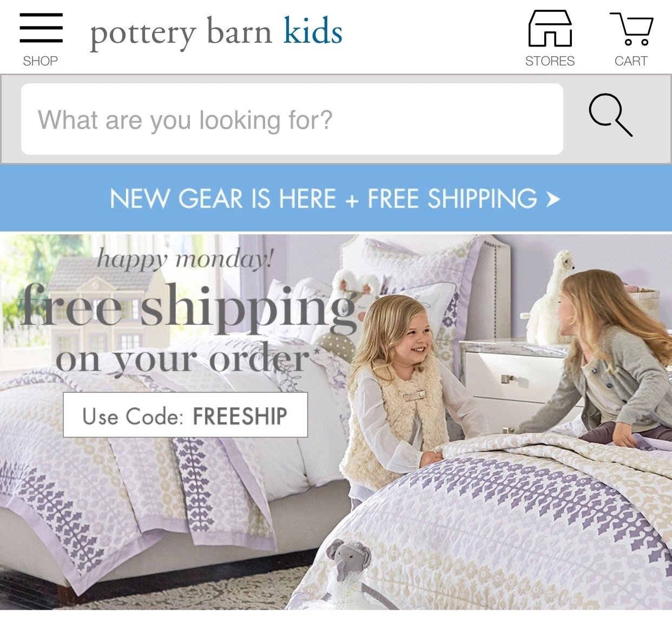Tap the 'happy monday!' promo text
Screen dimensions: 672x618
tap(186, 259)
